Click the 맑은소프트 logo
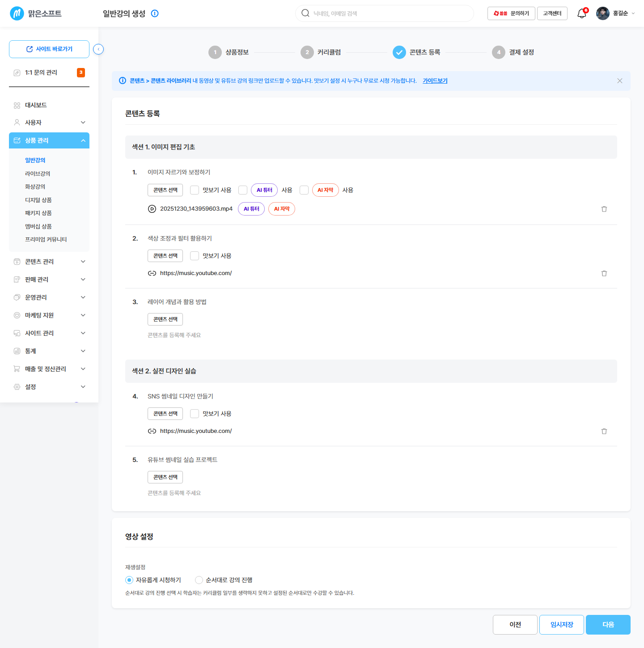This screenshot has width=644, height=648. click(36, 13)
